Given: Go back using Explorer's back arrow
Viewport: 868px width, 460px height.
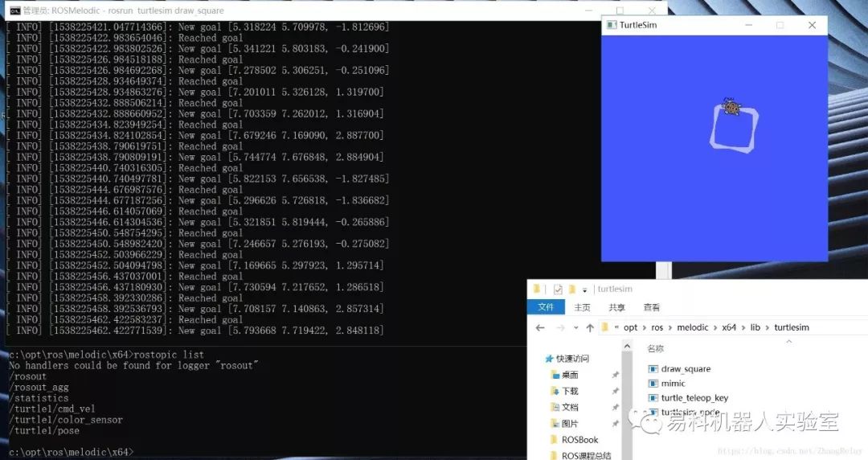Looking at the screenshot, I should pos(540,327).
